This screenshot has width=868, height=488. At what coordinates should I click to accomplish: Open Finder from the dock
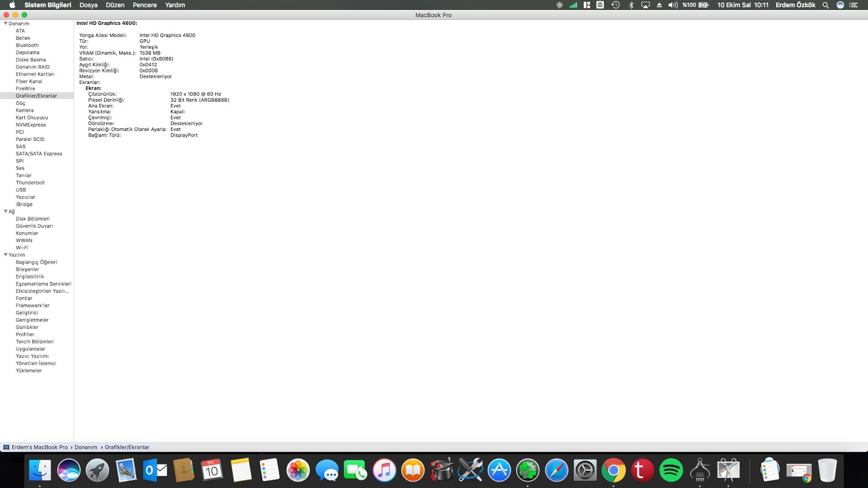tap(40, 470)
